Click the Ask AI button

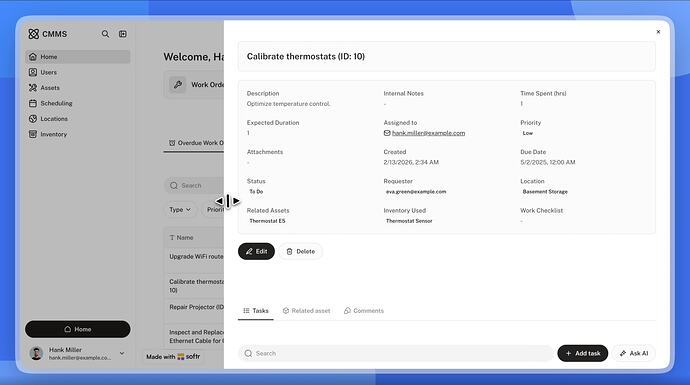634,353
